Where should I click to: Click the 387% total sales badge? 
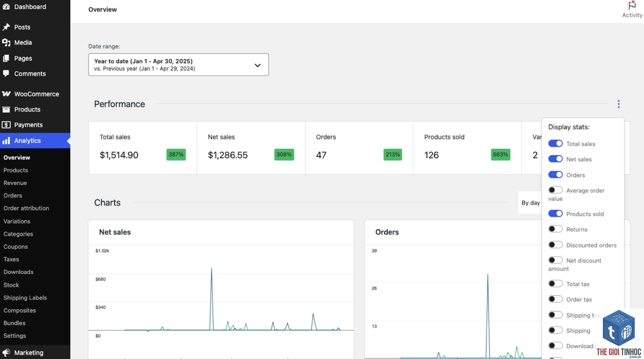(x=176, y=154)
